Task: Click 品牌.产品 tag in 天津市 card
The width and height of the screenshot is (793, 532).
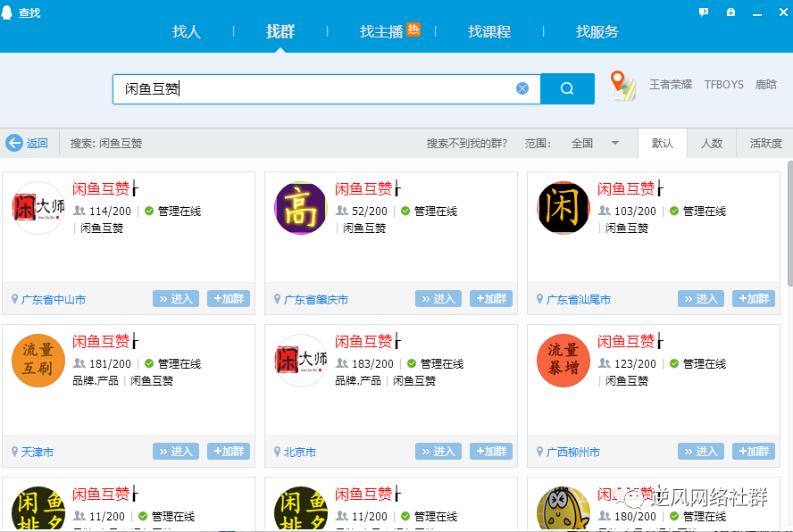Action: [96, 381]
